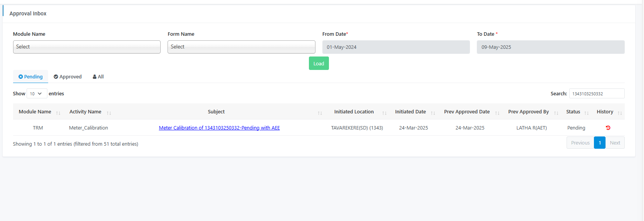The image size is (644, 221).
Task: Switch to the Approved tab
Action: click(68, 76)
